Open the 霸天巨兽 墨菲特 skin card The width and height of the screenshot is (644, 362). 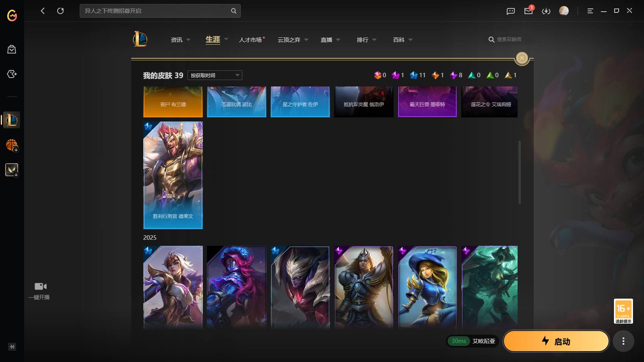tap(427, 102)
